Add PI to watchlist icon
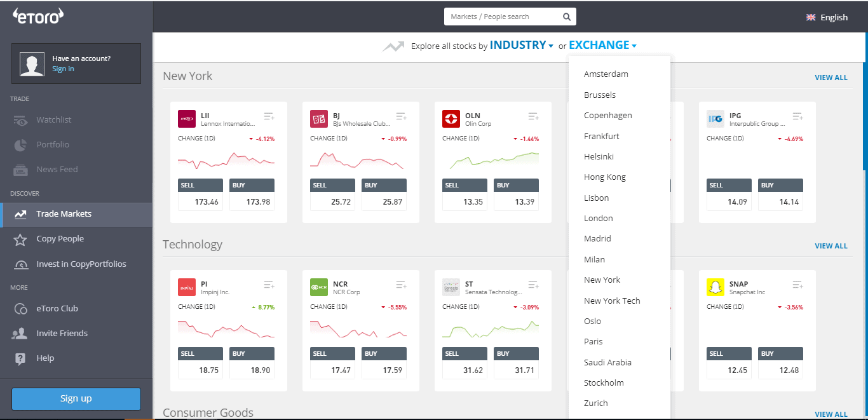Viewport: 868px width, 420px height. 269,285
